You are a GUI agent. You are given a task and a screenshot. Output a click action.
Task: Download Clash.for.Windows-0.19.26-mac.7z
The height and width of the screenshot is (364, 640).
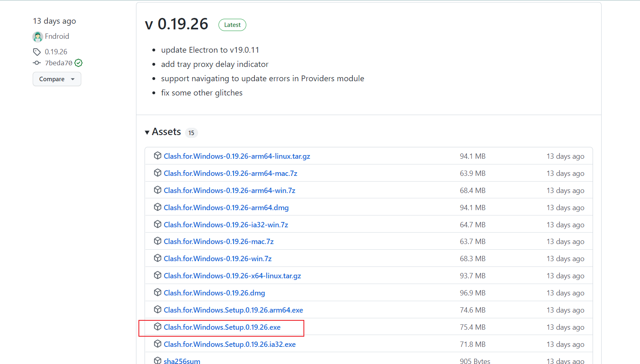[x=219, y=242]
